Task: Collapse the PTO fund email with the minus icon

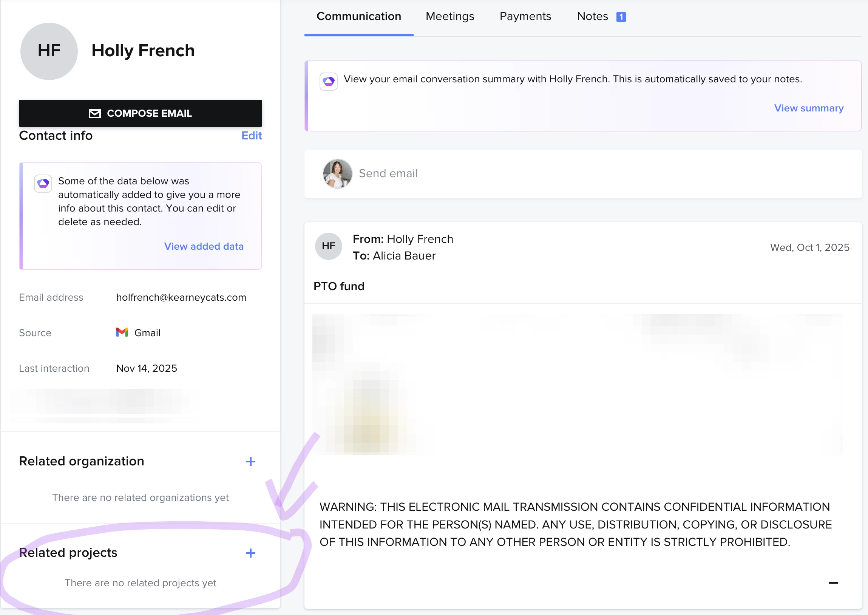Action: pos(833,583)
